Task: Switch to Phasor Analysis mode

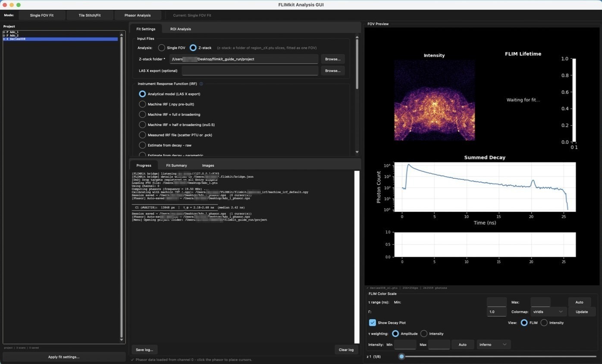Action: (138, 16)
